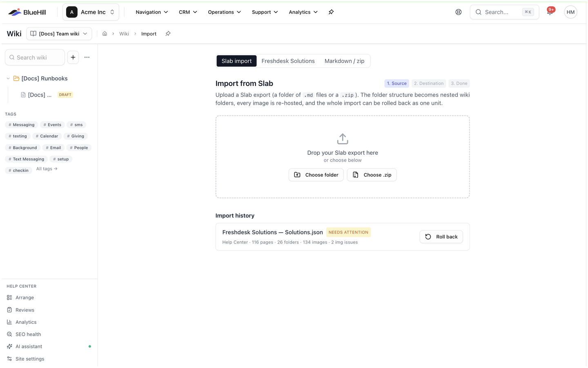
Task: Open notifications bell
Action: point(550,12)
